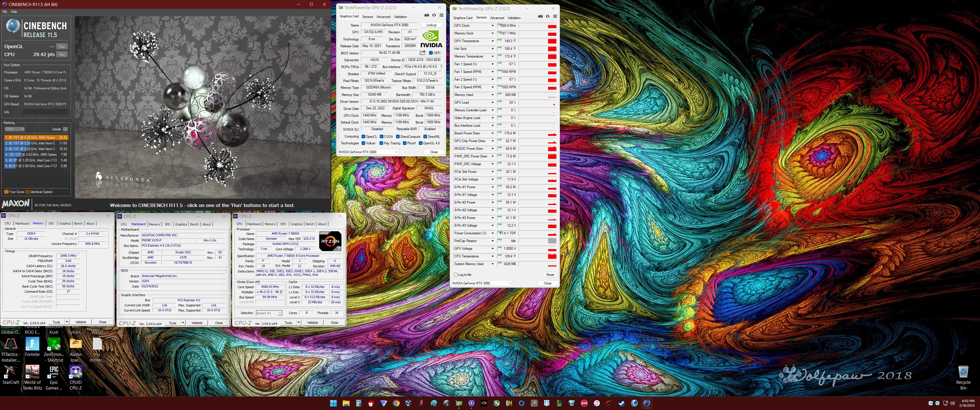Switch to SPD tab in CPU-Z Memory window
Image resolution: width=980 pixels, height=410 pixels.
51,224
